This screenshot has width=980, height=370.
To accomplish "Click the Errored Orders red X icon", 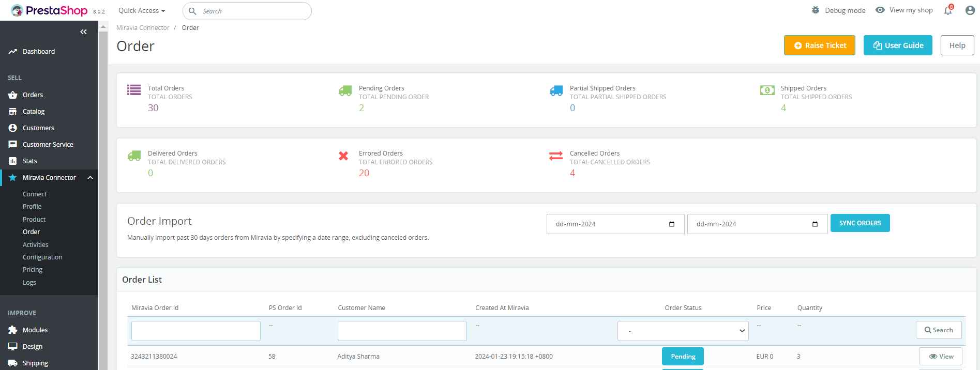I will tap(343, 156).
